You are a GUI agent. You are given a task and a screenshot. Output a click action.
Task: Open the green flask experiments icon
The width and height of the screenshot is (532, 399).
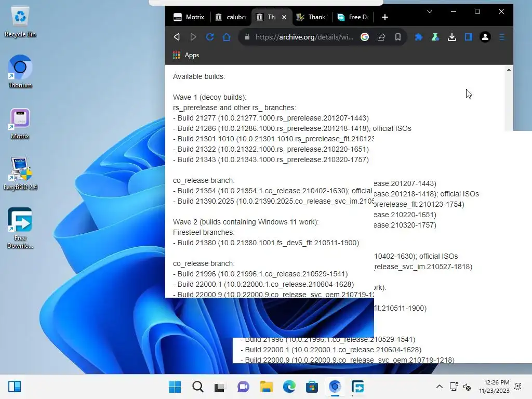[x=435, y=37]
